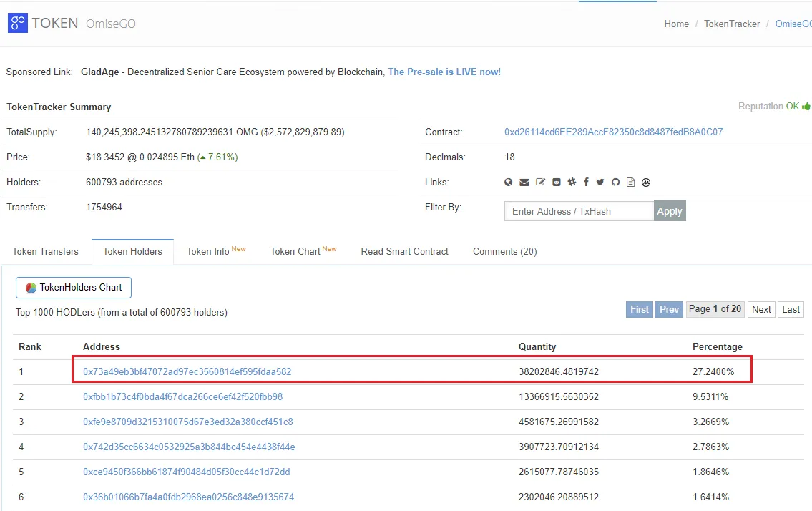Open the website globe link icon
This screenshot has width=812, height=511.
[508, 182]
